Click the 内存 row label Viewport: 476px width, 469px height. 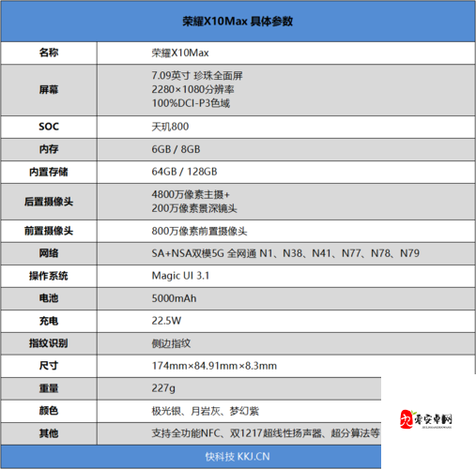click(49, 149)
